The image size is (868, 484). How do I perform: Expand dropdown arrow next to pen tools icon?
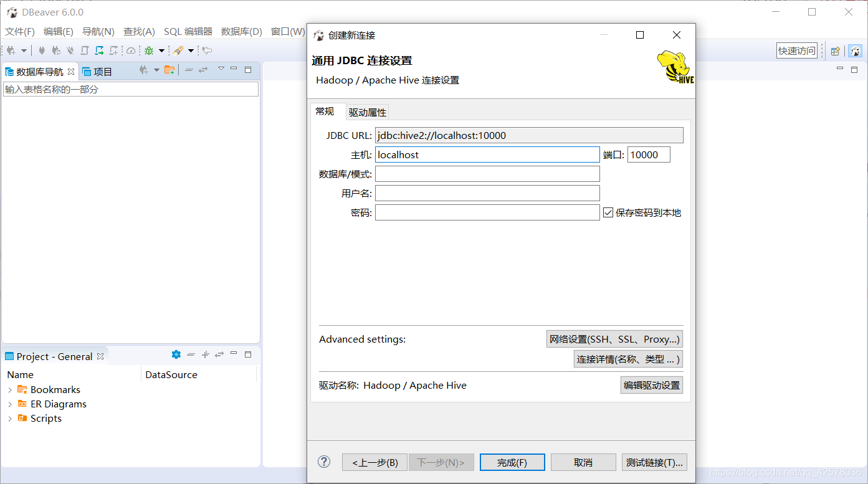click(191, 50)
